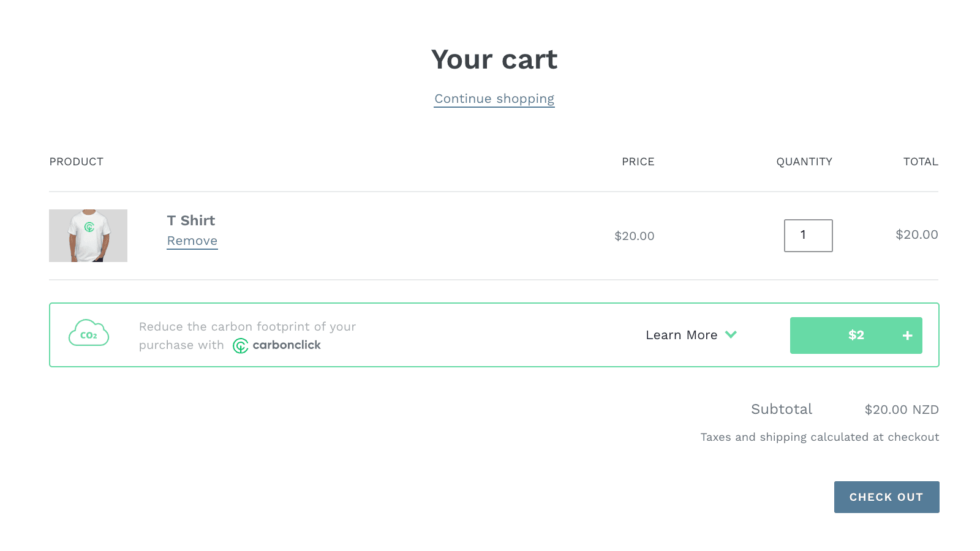
Task: Click the Continue shopping link
Action: coord(494,99)
